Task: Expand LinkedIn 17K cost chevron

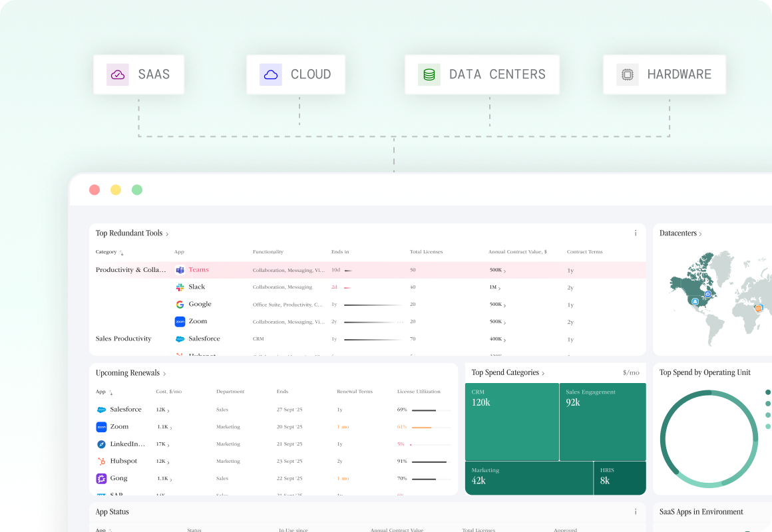Action: tap(168, 445)
